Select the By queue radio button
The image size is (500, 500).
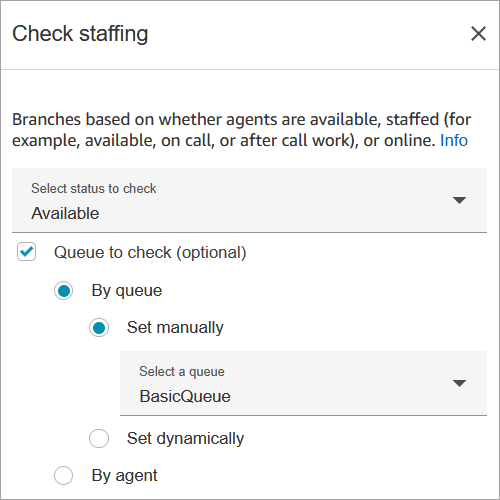(63, 291)
